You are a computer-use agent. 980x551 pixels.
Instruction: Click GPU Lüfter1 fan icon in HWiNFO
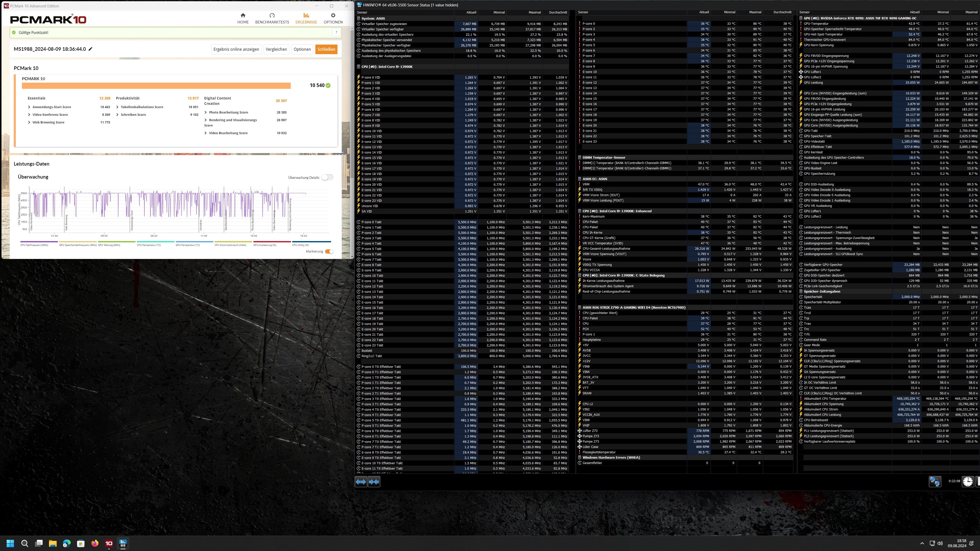click(x=801, y=72)
